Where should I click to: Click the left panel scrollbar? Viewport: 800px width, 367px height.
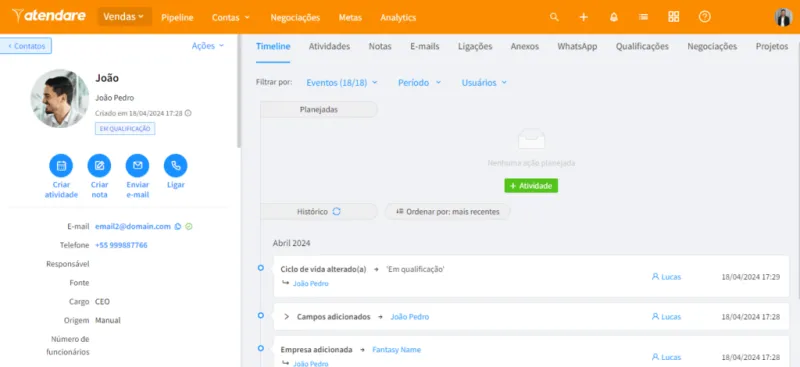point(238,92)
